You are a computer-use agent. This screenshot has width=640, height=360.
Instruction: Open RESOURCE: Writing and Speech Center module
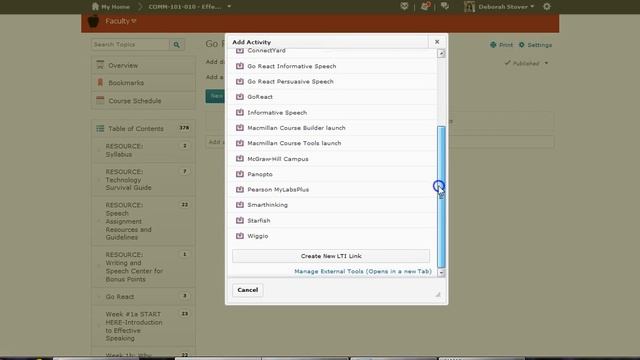143,267
